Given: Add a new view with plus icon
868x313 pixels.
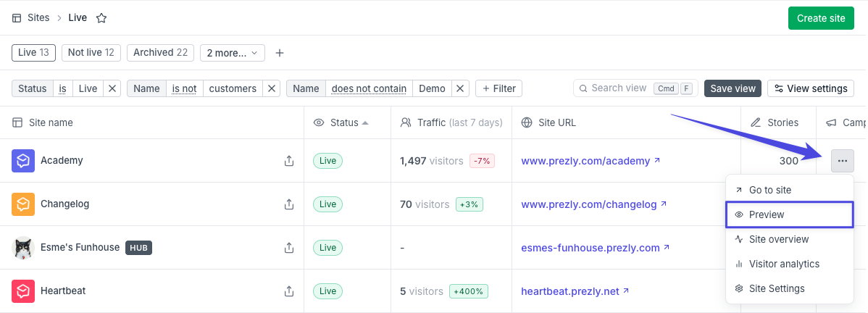Looking at the screenshot, I should click(280, 53).
